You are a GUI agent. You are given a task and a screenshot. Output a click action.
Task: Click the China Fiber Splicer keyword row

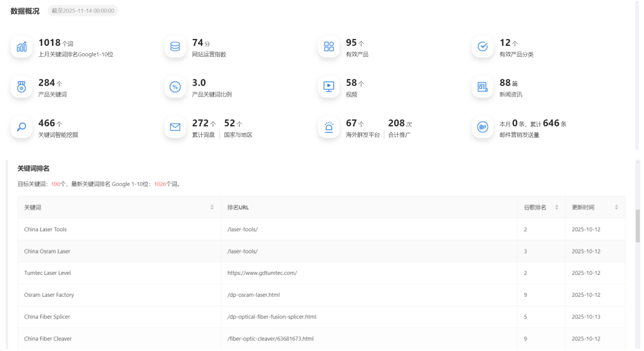click(x=47, y=317)
